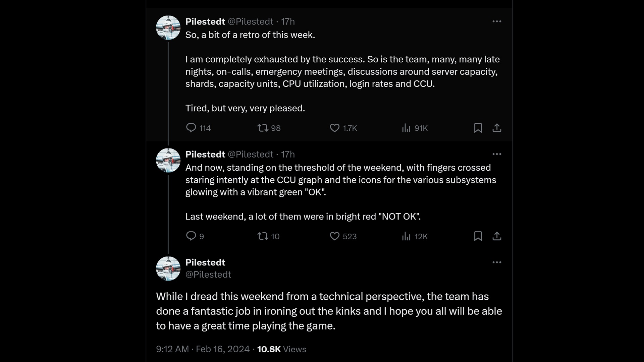Share the first tweet via the share icon
The image size is (644, 362).
(497, 128)
